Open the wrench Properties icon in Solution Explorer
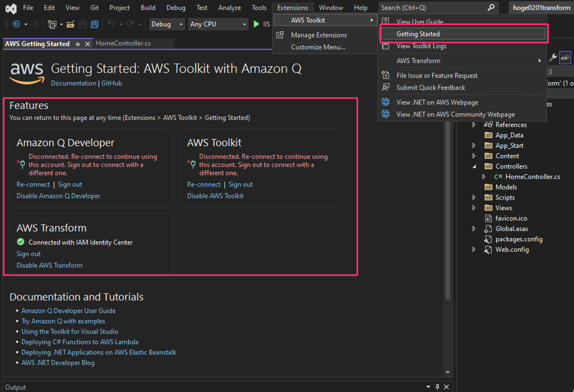The image size is (574, 392). (553, 57)
